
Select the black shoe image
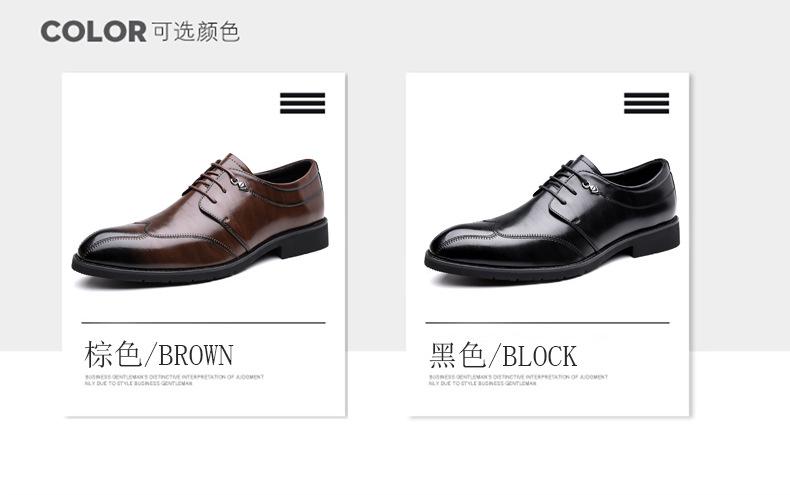pos(552,220)
